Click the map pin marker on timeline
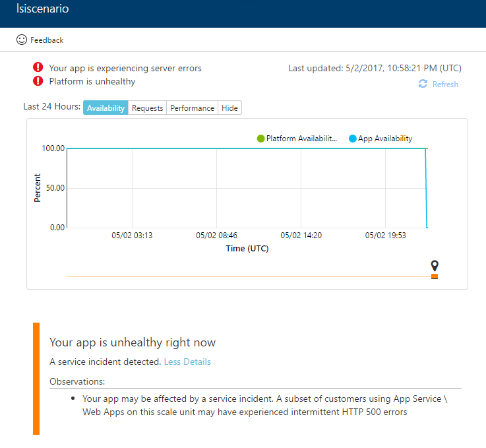486x448 pixels. pos(435,265)
